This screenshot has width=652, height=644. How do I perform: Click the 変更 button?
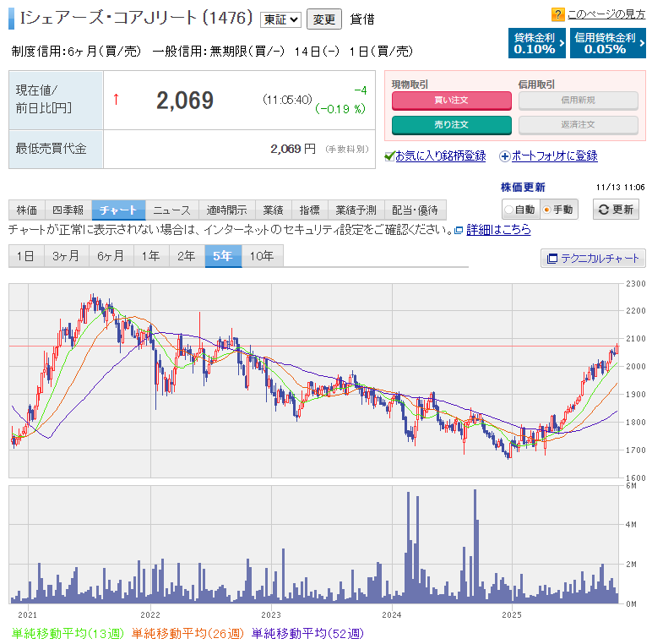pyautogui.click(x=324, y=19)
